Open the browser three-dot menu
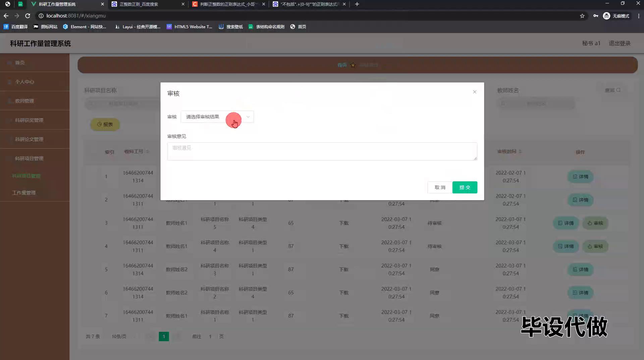The width and height of the screenshot is (644, 360). pos(638,16)
